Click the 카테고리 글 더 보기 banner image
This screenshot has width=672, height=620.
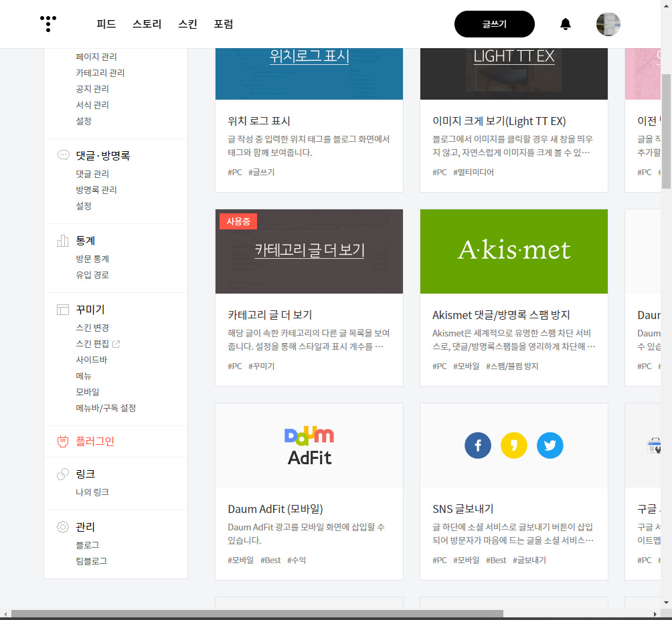309,251
